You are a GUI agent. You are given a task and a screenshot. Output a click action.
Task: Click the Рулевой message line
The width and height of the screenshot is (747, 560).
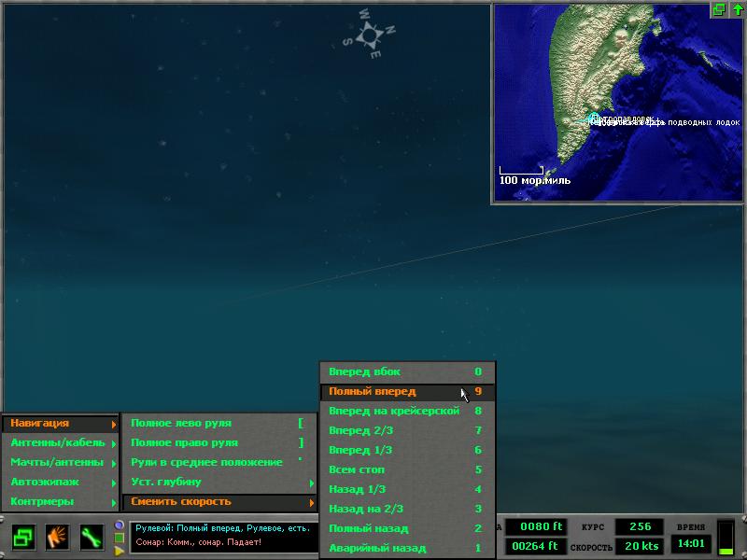point(222,528)
